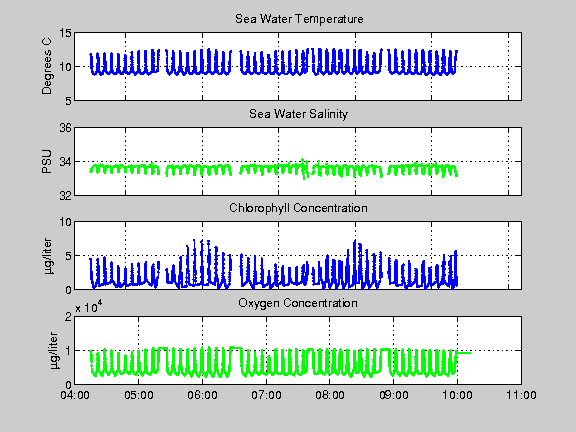
Task: Click the 07:00 time tick label
Action: [266, 395]
